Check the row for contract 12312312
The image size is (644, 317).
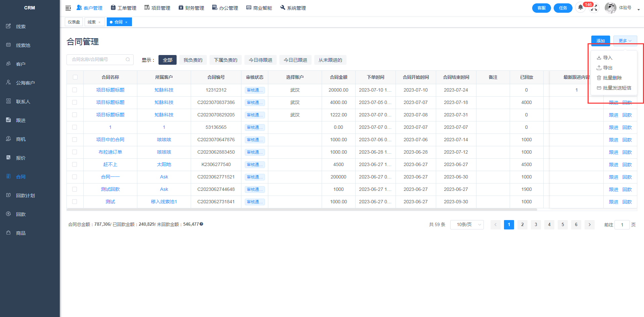75,90
